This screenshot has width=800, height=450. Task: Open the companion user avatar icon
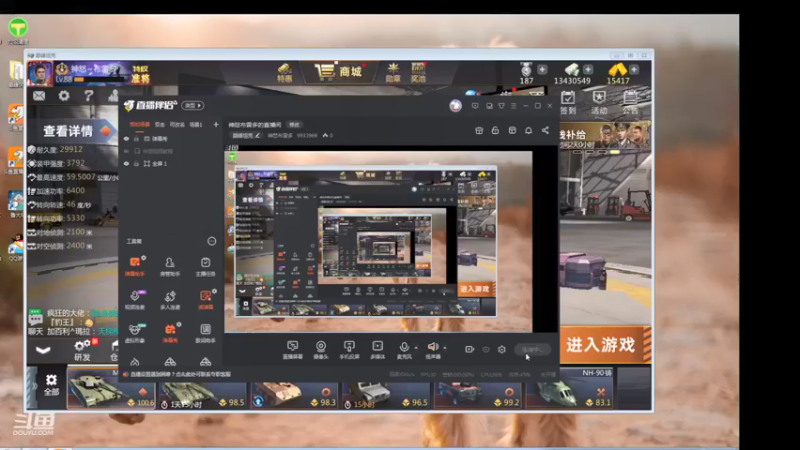(456, 106)
